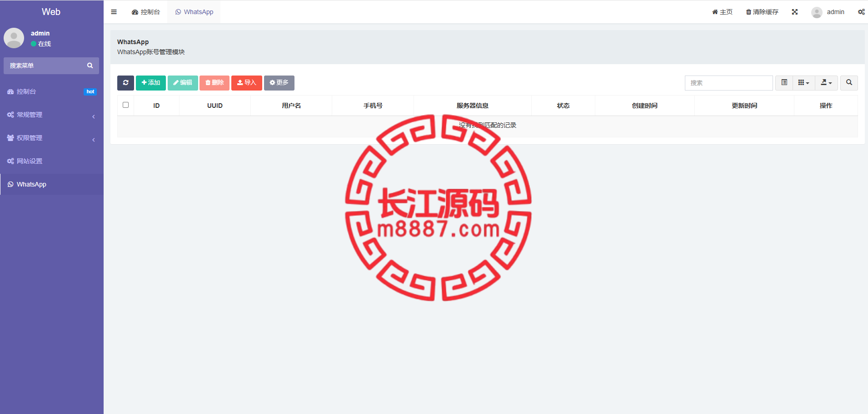The width and height of the screenshot is (868, 414).
Task: Click the 编辑 edit button
Action: click(183, 83)
